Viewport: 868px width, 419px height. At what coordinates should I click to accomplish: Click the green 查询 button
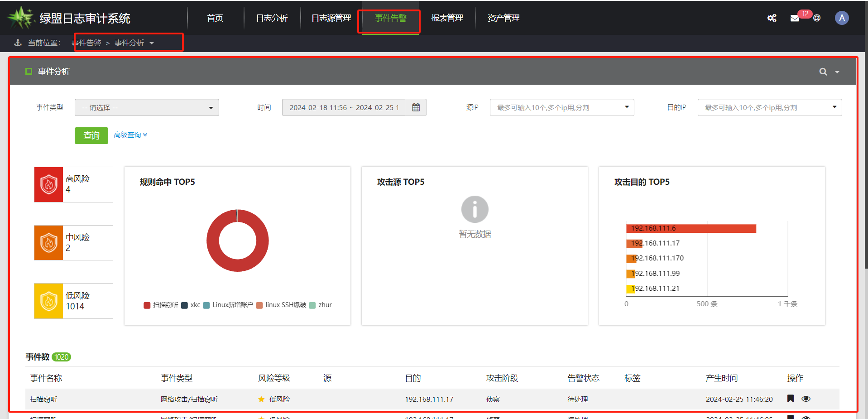91,135
